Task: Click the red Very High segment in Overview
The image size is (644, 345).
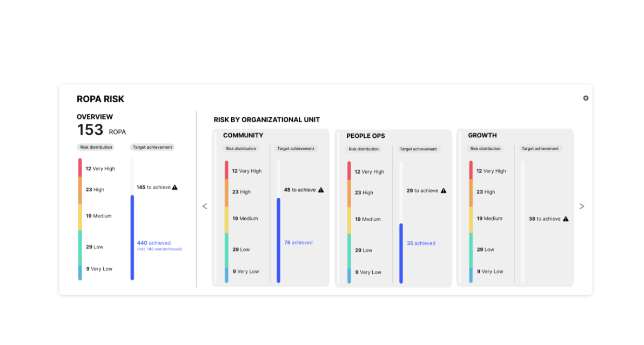Action: pos(80,167)
